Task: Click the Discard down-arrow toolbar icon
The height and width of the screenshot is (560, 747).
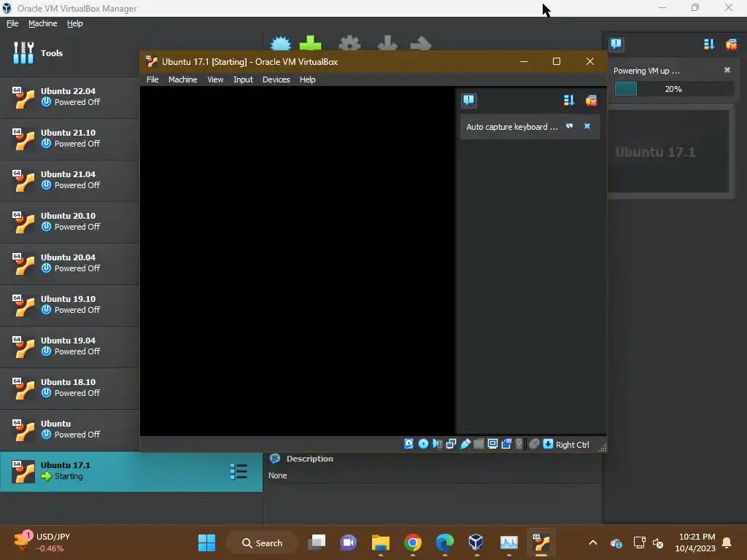Action: click(387, 43)
